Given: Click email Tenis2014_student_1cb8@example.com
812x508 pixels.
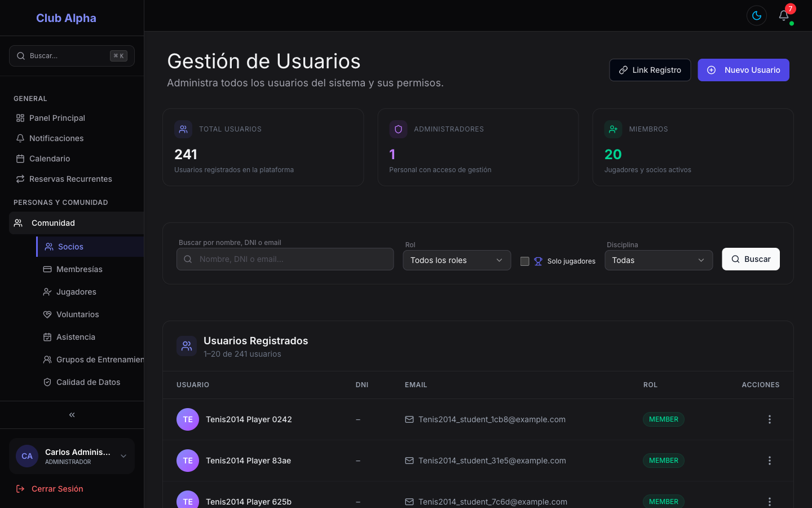Looking at the screenshot, I should [x=492, y=419].
